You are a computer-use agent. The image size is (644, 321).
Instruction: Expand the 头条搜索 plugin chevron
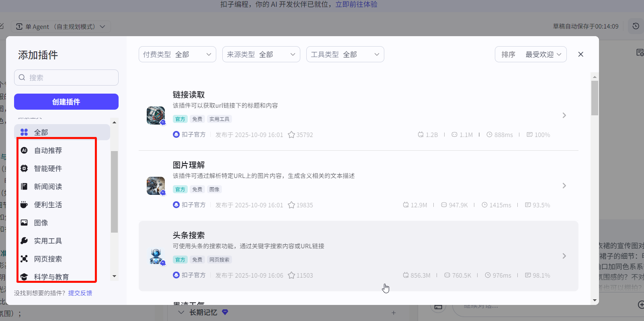pos(564,256)
